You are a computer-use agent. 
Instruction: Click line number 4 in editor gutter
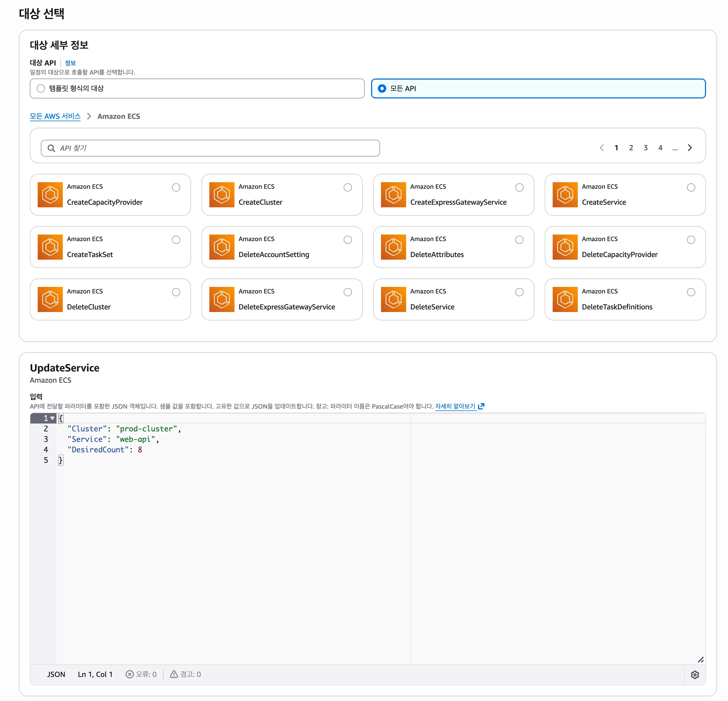pos(46,449)
